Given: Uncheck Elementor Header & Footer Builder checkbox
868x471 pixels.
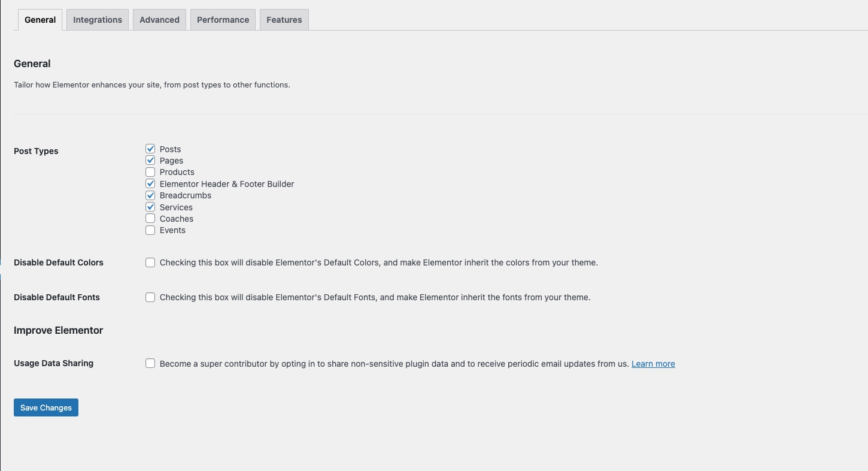Looking at the screenshot, I should tap(150, 184).
